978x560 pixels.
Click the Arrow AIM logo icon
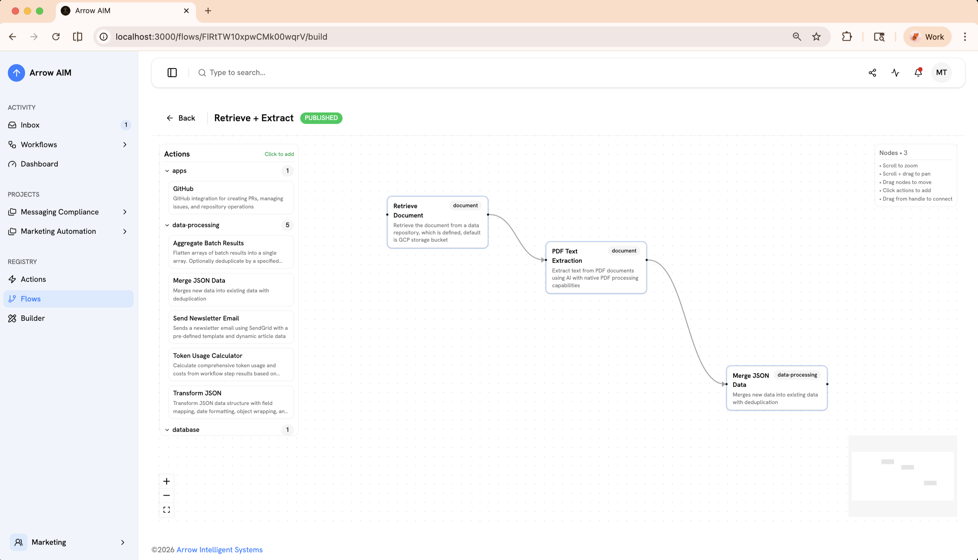click(16, 72)
